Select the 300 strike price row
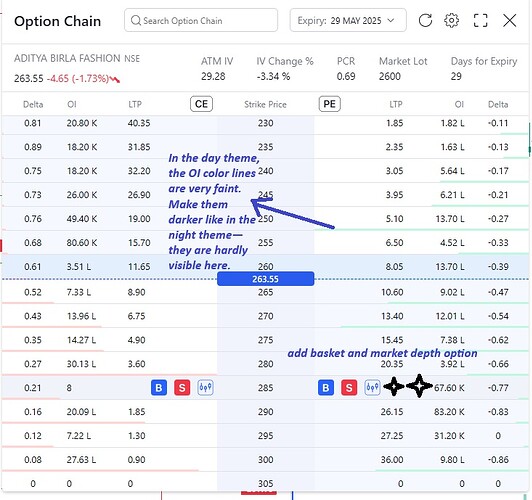Image resolution: width=532 pixels, height=500 pixels. pos(265,460)
